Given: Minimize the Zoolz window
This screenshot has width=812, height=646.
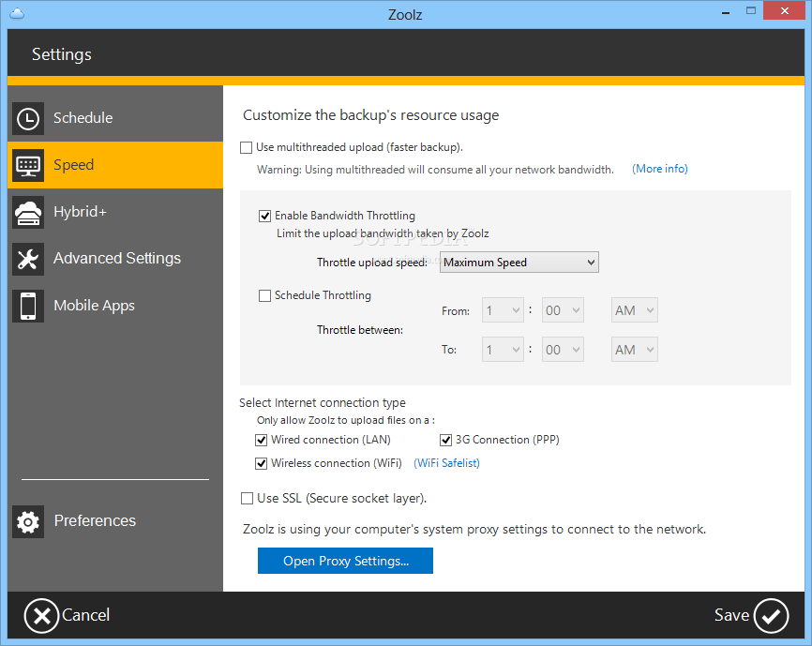Looking at the screenshot, I should coord(726,11).
